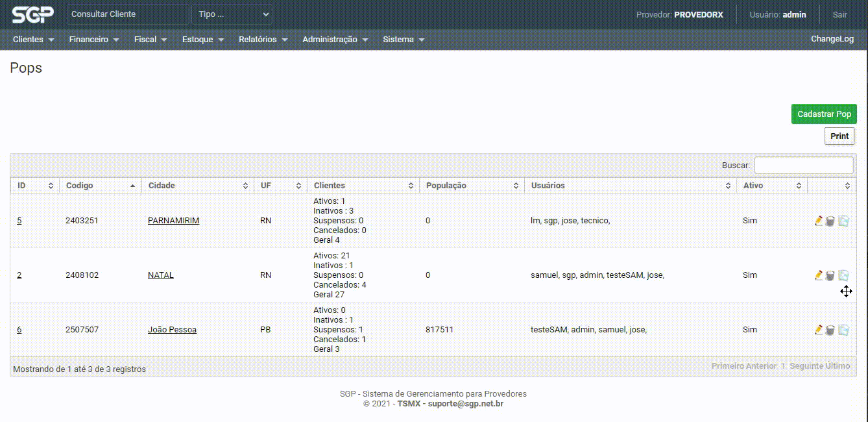Go to Primeiro page
Screen dimensions: 868x422
point(726,366)
